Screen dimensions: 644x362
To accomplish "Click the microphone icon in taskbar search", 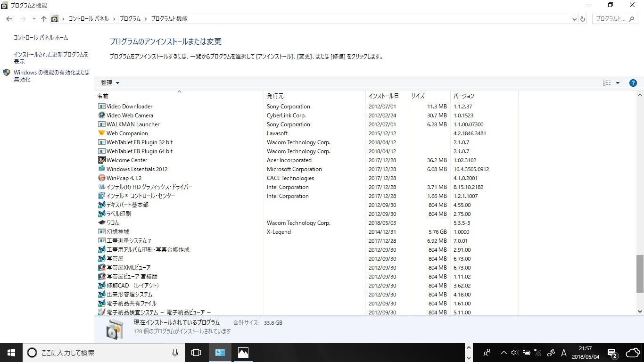I will (x=175, y=353).
